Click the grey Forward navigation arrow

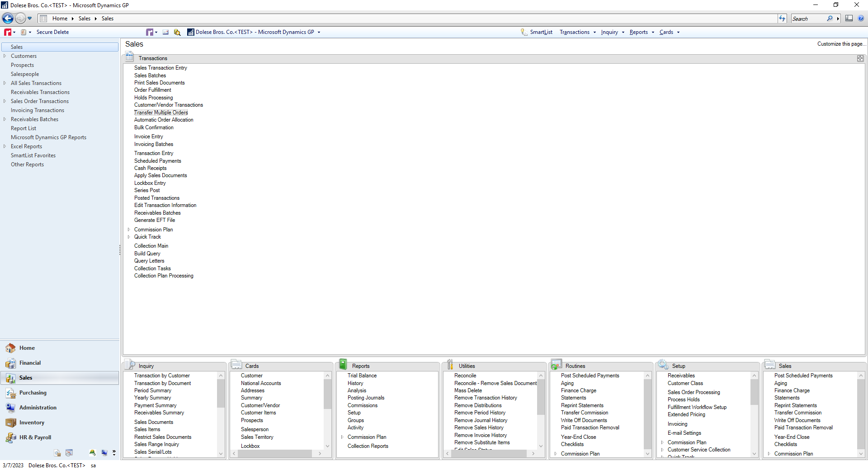pyautogui.click(x=20, y=19)
